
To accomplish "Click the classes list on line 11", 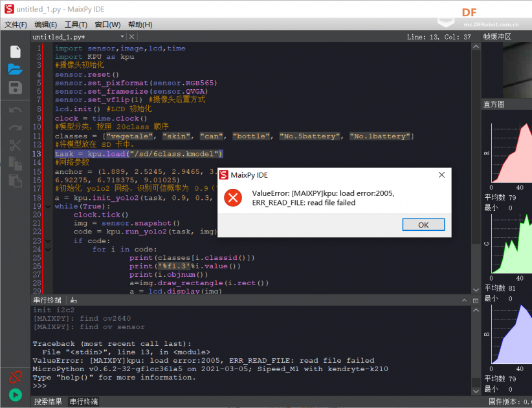I will [234, 136].
